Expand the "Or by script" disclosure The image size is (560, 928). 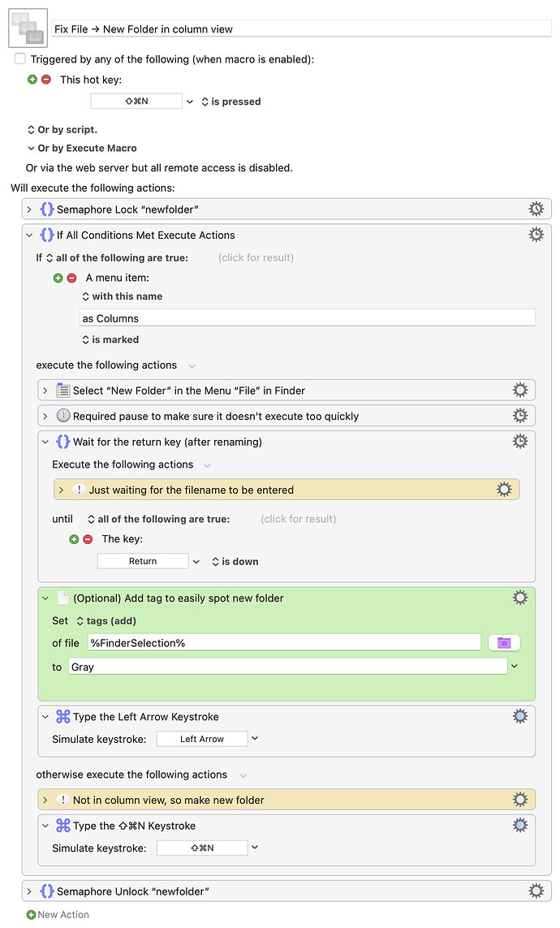29,129
